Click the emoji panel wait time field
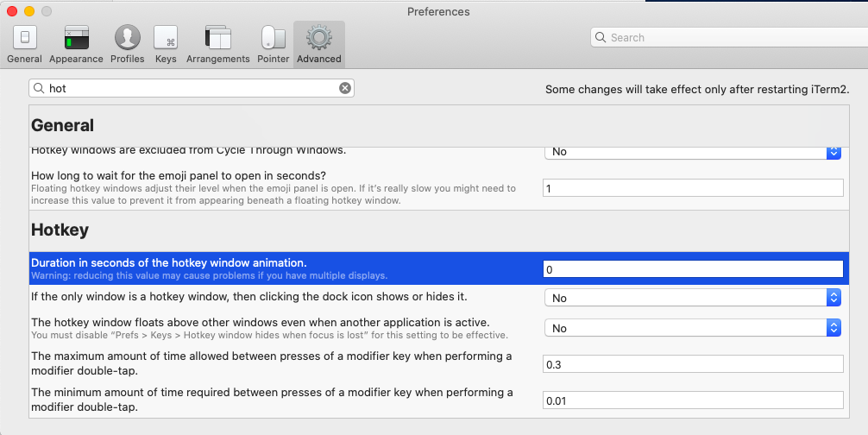868x435 pixels. point(692,187)
